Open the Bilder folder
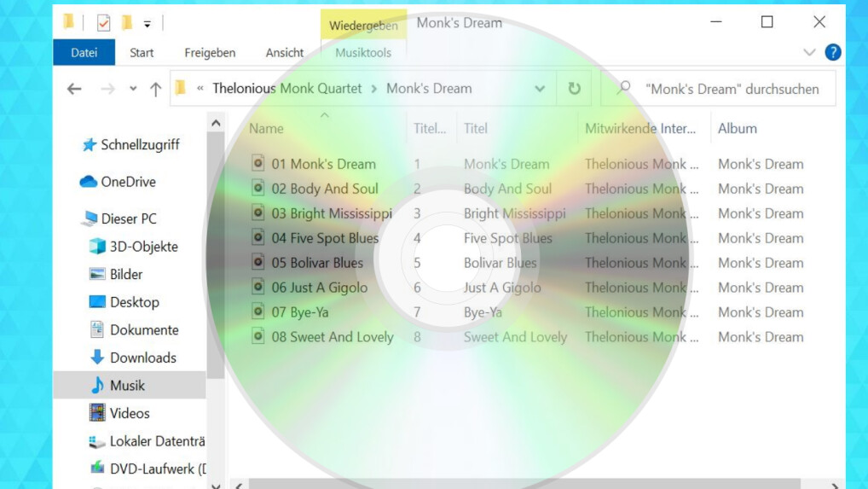This screenshot has height=489, width=868. [126, 274]
